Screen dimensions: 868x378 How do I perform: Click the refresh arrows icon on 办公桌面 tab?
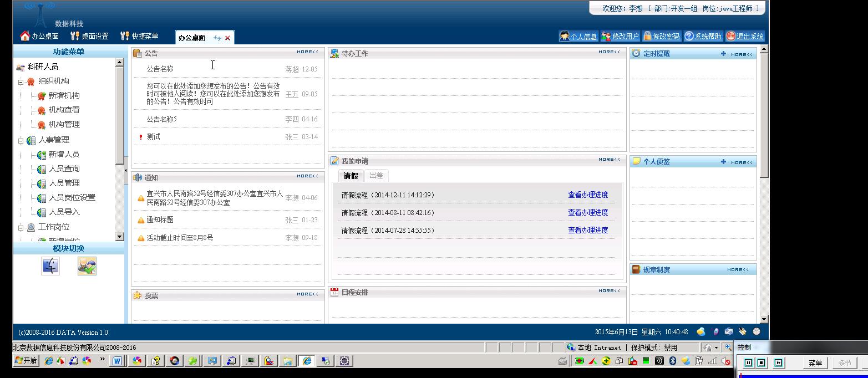click(217, 38)
